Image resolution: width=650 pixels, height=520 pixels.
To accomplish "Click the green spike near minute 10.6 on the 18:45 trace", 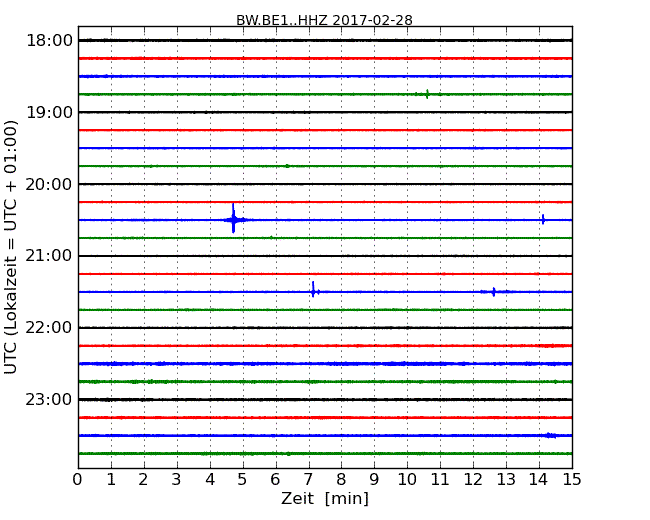I will click(x=427, y=94).
